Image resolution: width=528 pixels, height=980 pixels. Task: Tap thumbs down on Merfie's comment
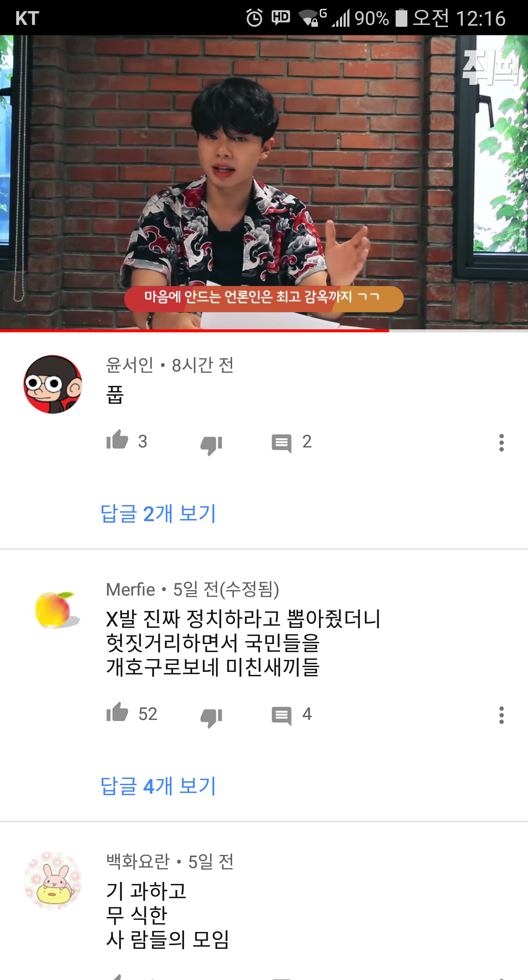pyautogui.click(x=211, y=717)
